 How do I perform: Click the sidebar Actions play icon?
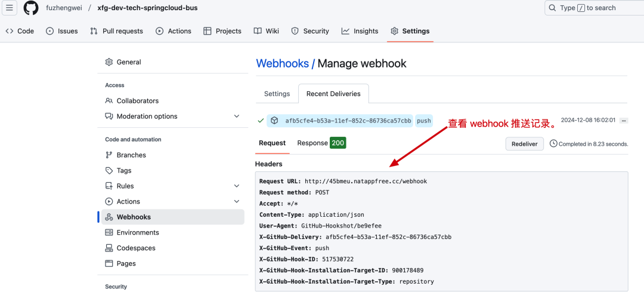pos(109,201)
